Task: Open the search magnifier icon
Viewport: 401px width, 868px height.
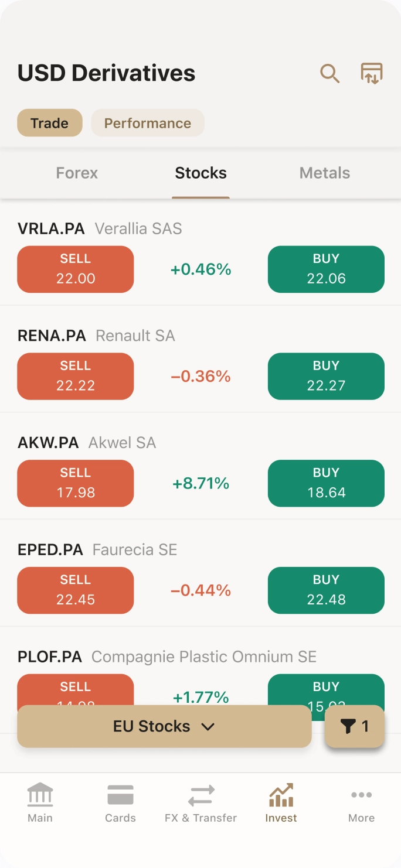Action: pos(329,74)
